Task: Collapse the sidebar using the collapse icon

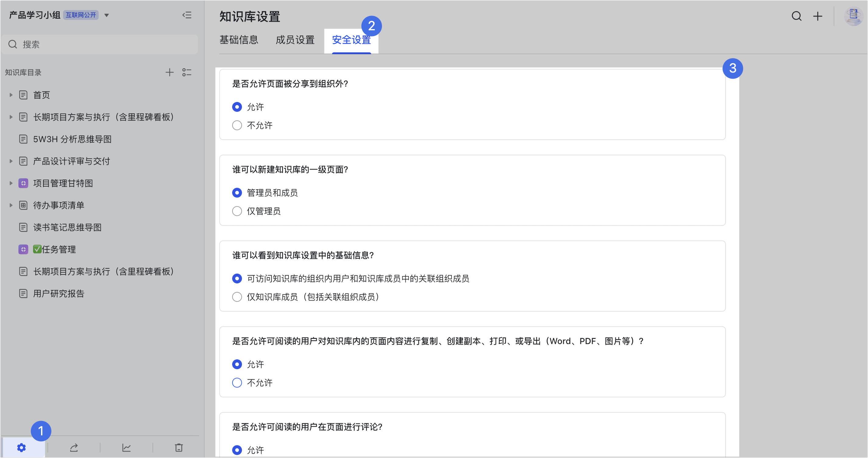Action: [x=187, y=15]
